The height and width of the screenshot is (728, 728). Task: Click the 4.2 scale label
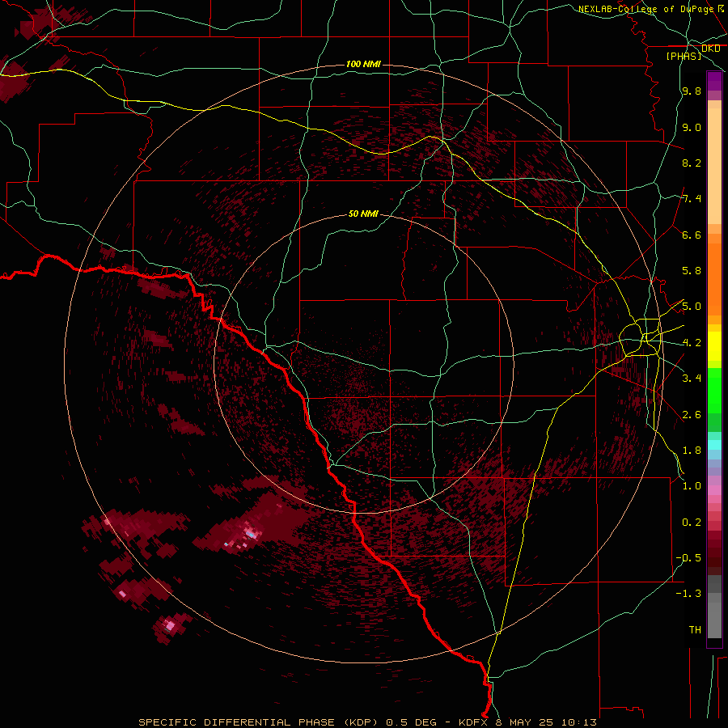click(692, 343)
